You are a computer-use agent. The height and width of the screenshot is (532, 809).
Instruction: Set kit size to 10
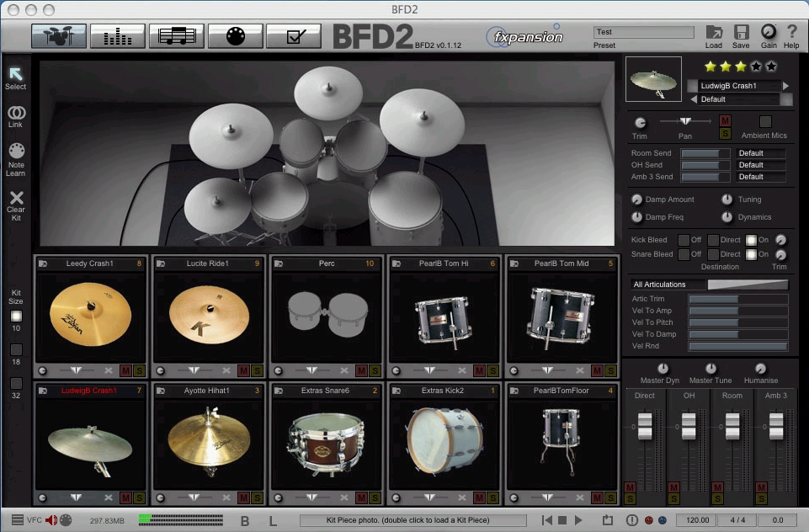point(17,316)
